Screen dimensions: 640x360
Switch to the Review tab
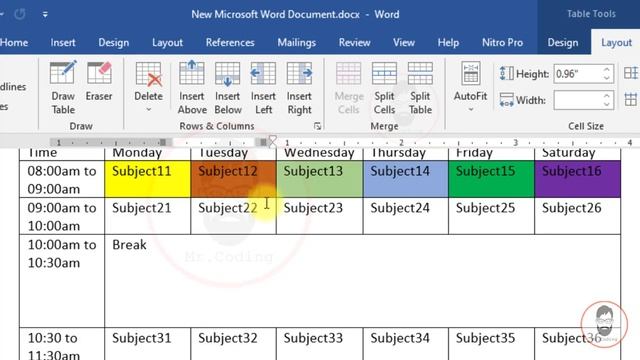pyautogui.click(x=354, y=42)
